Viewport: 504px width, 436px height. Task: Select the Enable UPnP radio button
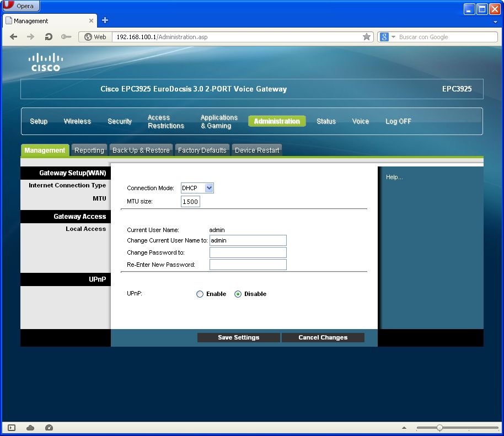pos(200,294)
